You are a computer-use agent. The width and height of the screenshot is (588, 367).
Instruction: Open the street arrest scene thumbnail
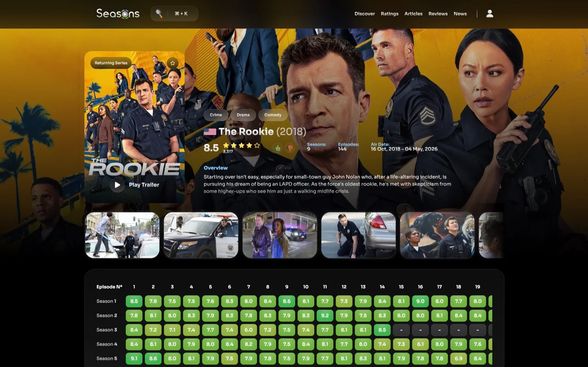pyautogui.click(x=122, y=235)
